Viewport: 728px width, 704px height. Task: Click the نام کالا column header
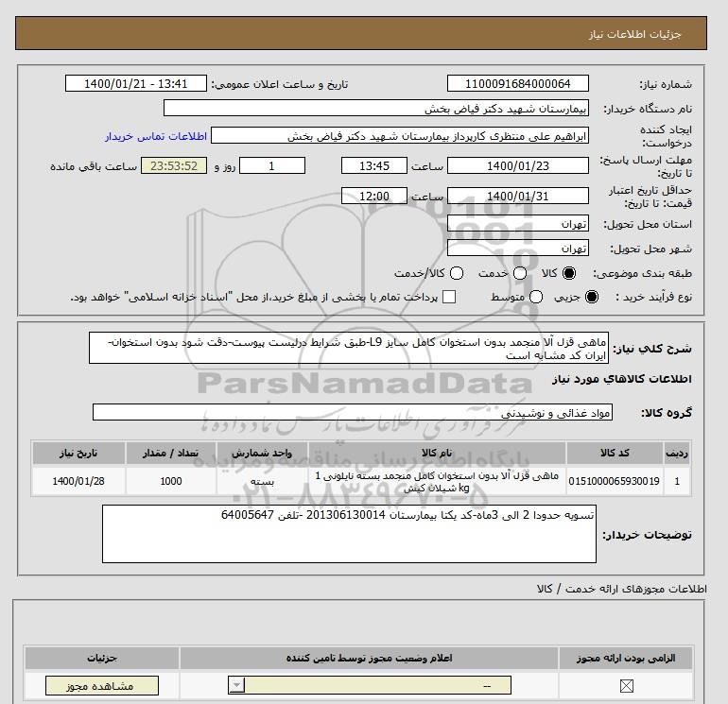tap(437, 453)
